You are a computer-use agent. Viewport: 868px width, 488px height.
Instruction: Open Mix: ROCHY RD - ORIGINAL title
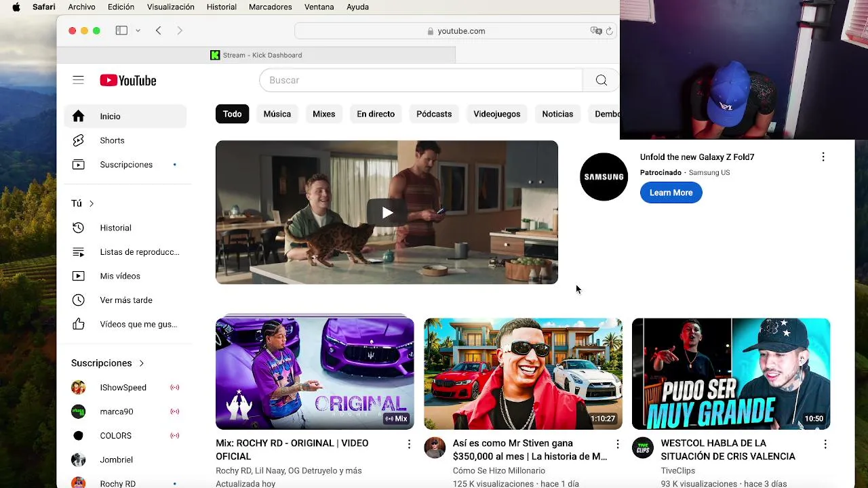(x=292, y=449)
